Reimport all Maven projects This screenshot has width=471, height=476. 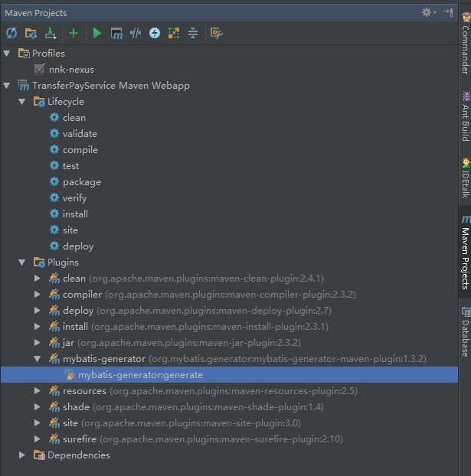tap(11, 33)
